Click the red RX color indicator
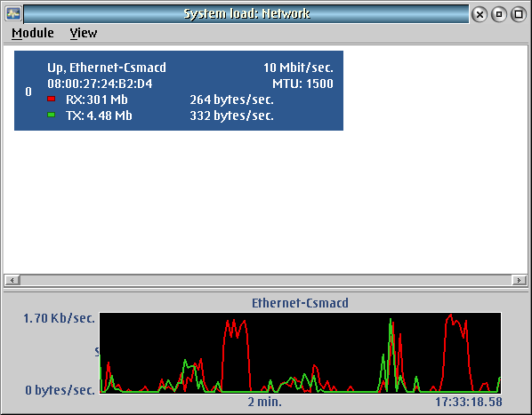This screenshot has width=532, height=415. [x=52, y=99]
